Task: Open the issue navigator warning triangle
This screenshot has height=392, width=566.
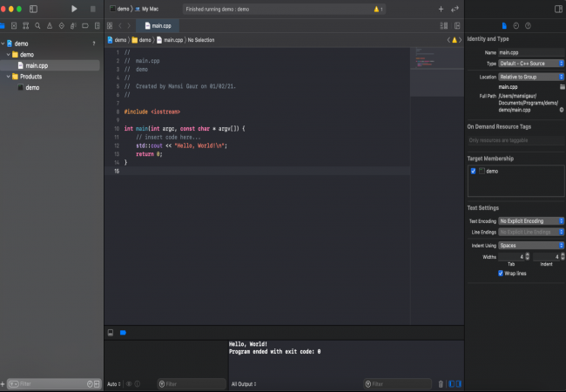Action: 50,25
